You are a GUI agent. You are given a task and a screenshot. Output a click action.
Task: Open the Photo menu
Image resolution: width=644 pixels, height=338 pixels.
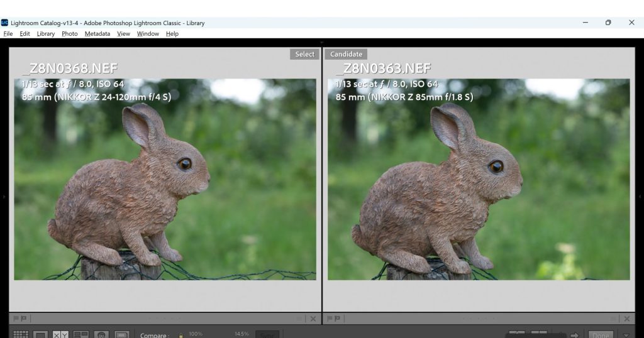(69, 34)
